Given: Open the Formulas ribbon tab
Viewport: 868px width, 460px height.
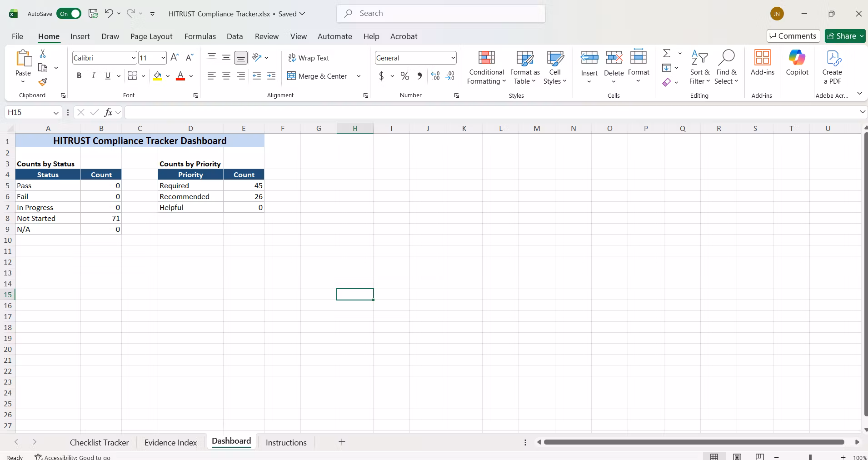Looking at the screenshot, I should (x=200, y=36).
